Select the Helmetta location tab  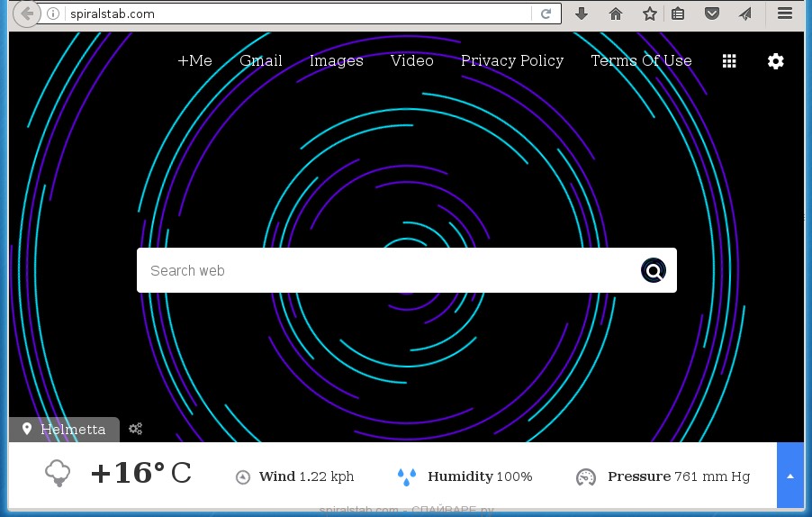click(x=64, y=429)
